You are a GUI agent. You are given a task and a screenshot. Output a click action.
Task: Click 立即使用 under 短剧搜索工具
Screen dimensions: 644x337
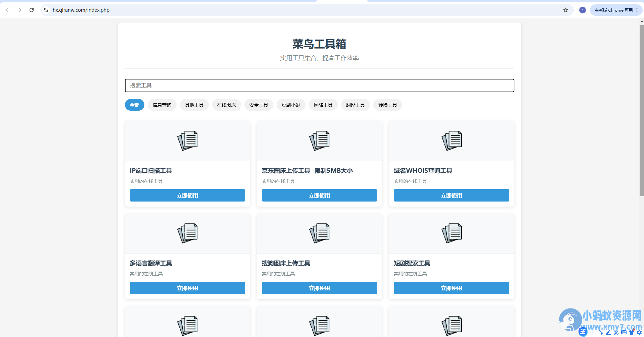pos(452,288)
